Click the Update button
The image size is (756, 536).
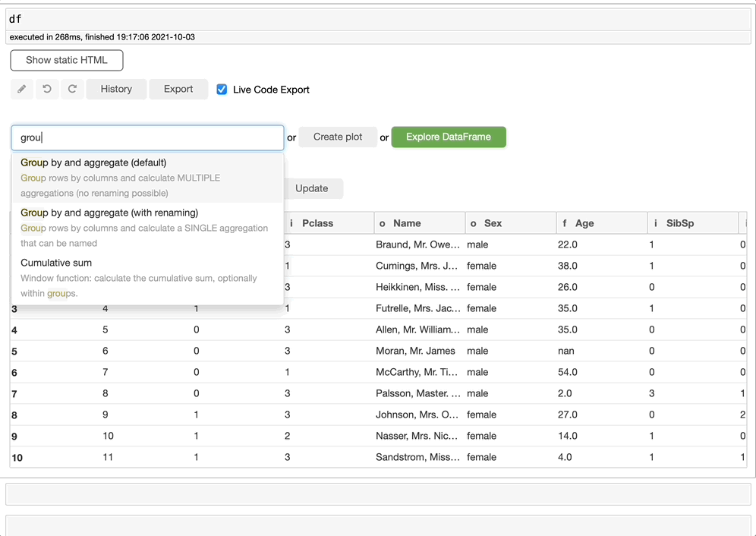[x=312, y=188]
